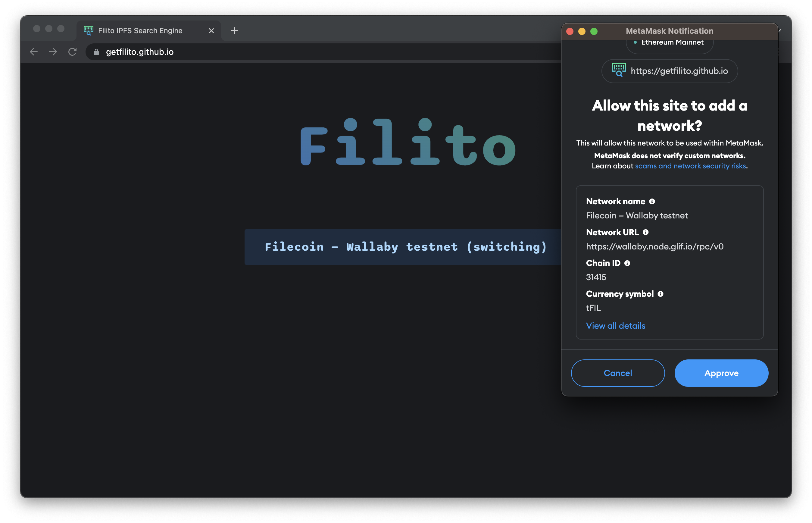Click the wallaby.node.glif.io RPC URL text
The image size is (812, 523).
[654, 246]
